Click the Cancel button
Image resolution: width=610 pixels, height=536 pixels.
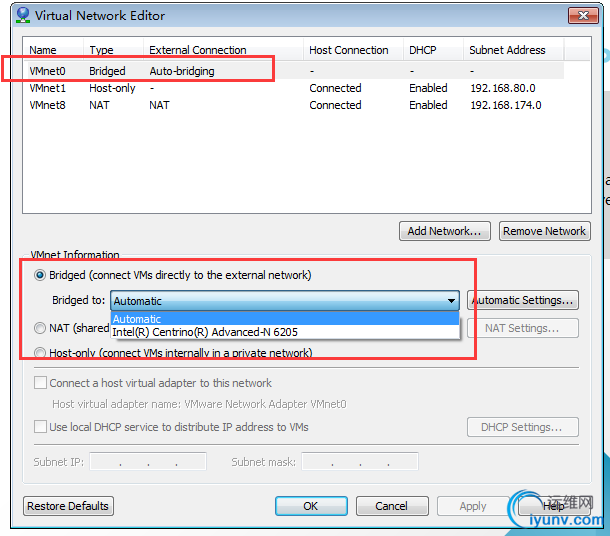392,506
